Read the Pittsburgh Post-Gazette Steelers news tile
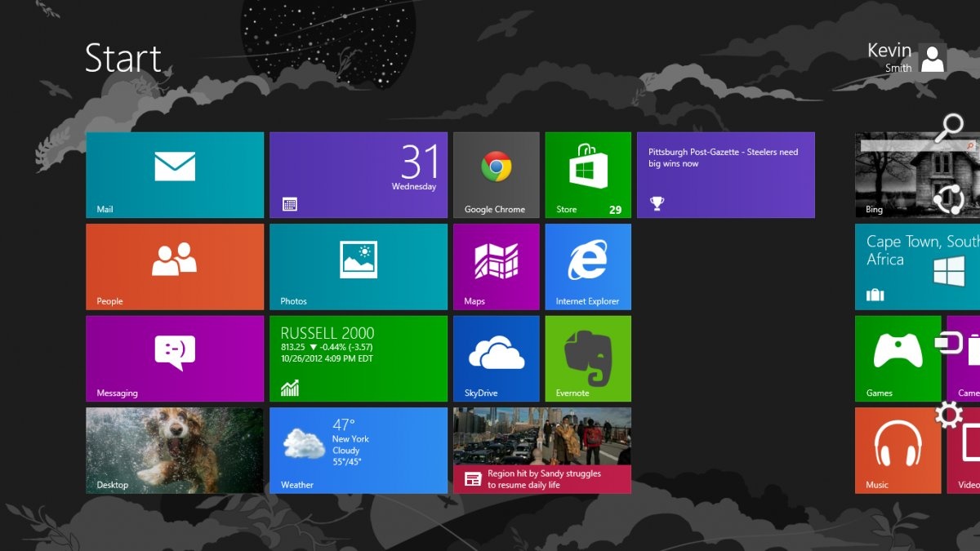The height and width of the screenshot is (551, 980). (x=725, y=175)
